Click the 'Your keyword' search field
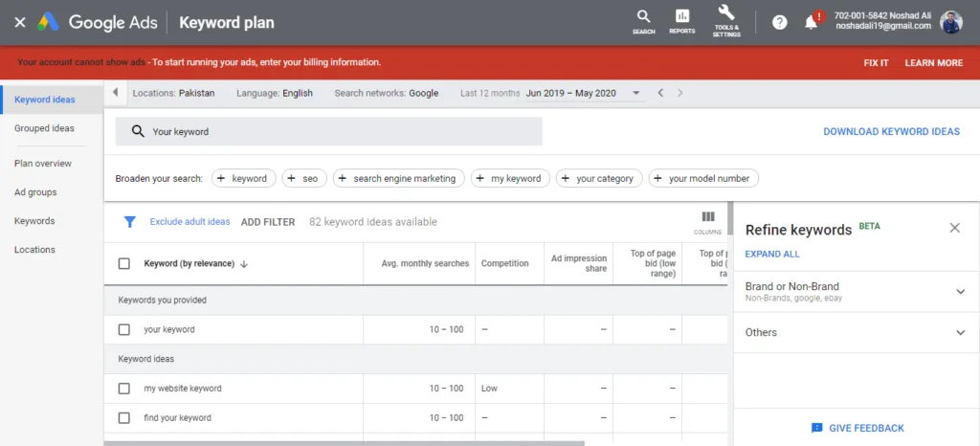 (329, 131)
